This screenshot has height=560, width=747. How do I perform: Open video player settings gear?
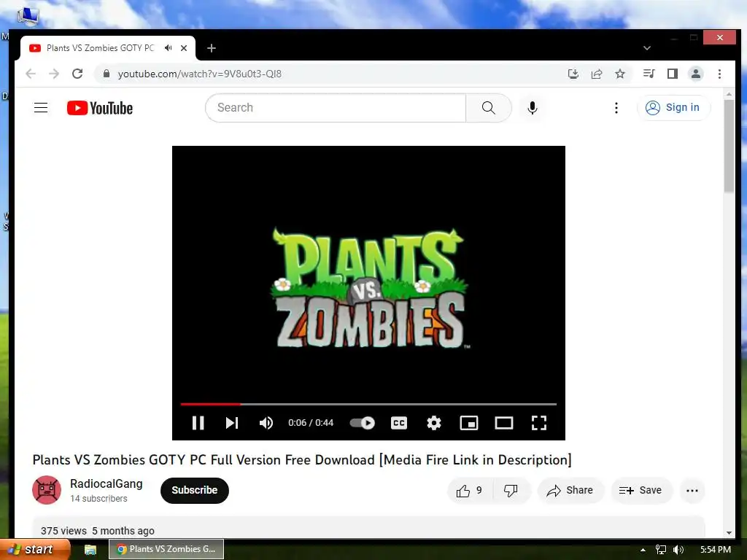click(433, 423)
